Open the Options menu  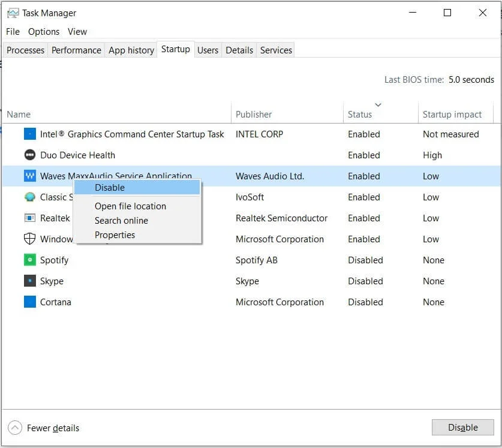43,32
